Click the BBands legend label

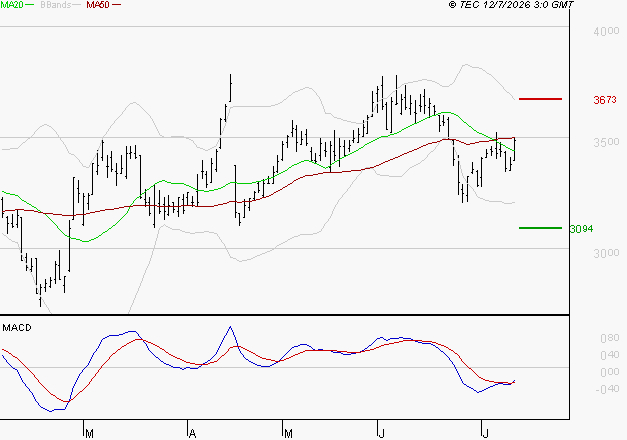coord(56,5)
